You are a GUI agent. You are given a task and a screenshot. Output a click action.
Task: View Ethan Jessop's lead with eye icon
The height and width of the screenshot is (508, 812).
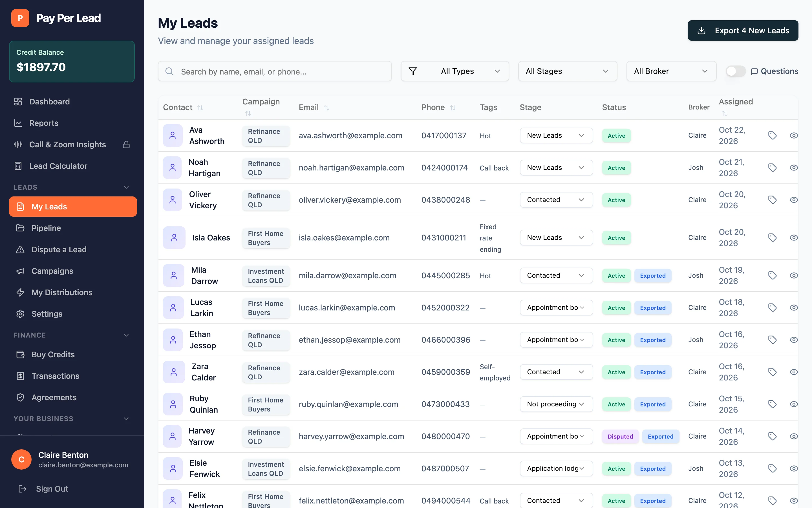[x=794, y=340]
